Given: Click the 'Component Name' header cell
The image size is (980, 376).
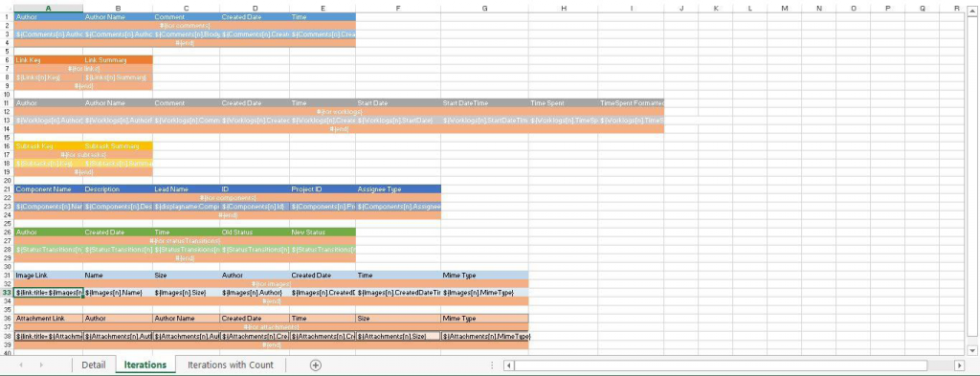Looking at the screenshot, I should (x=49, y=188).
